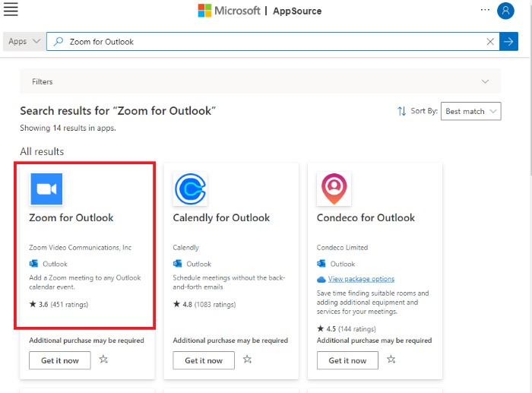Viewport: 532px width, 393px height.
Task: Click the Outlook product icon on Zoom card
Action: click(34, 263)
